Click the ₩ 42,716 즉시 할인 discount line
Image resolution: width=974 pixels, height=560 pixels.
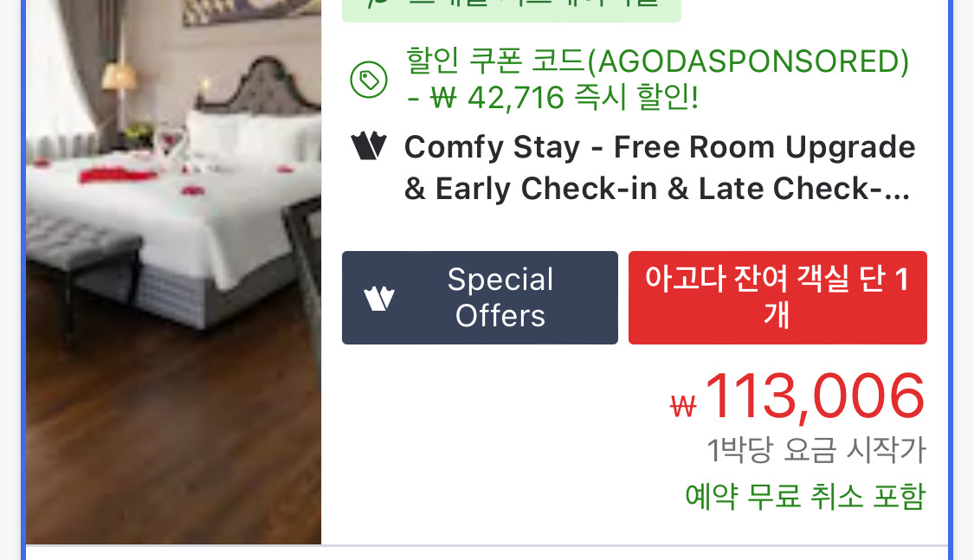point(553,98)
